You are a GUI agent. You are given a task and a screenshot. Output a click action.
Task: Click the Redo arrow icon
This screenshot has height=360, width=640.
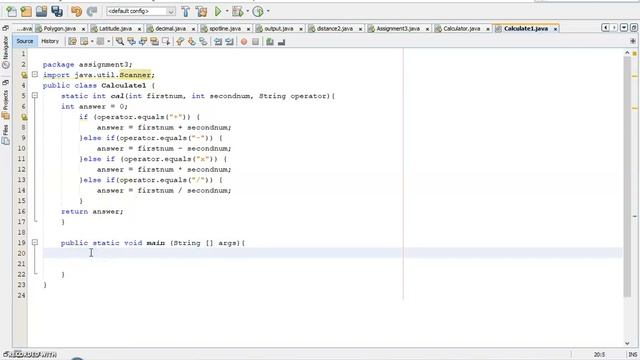point(92,11)
